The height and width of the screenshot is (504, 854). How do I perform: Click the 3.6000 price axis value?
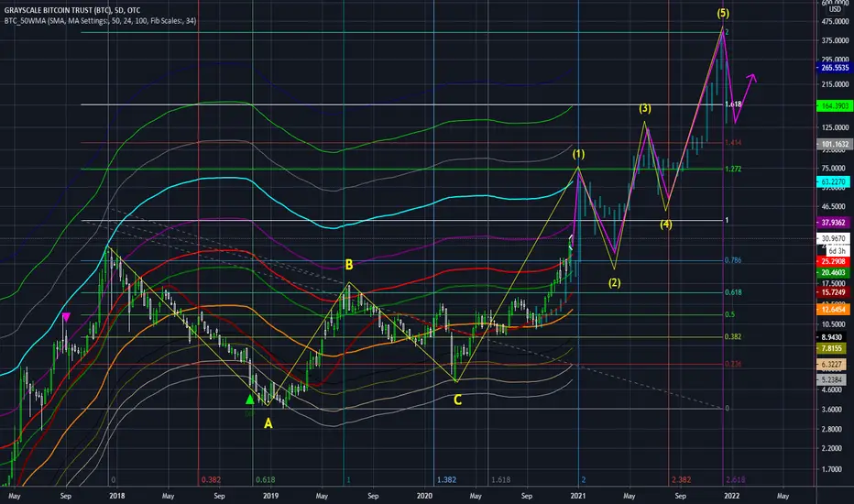pos(833,410)
